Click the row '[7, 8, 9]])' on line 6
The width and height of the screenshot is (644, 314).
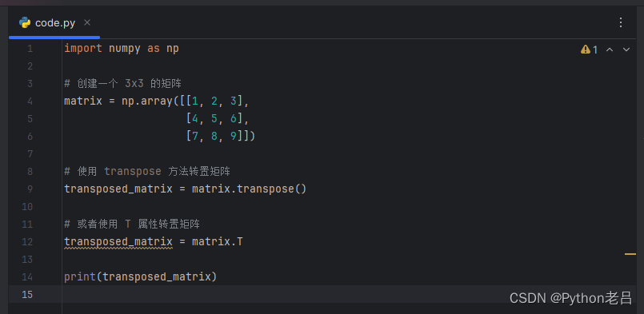(221, 137)
